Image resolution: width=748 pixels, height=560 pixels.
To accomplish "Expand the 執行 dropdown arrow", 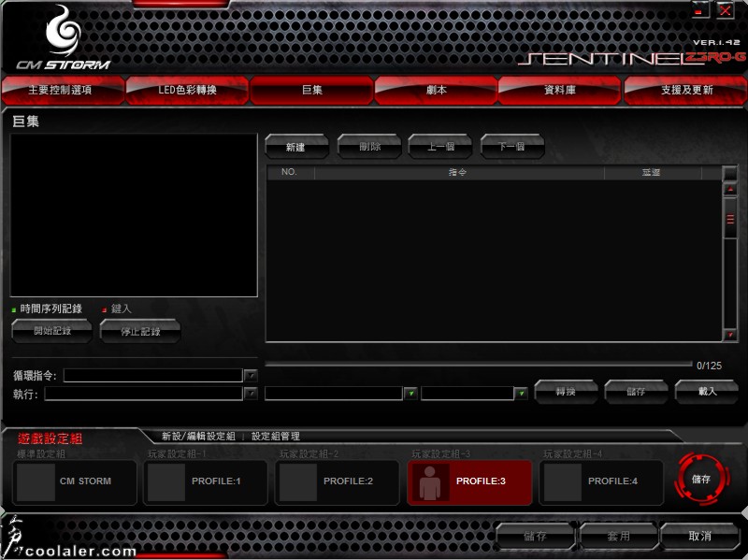I will [251, 394].
